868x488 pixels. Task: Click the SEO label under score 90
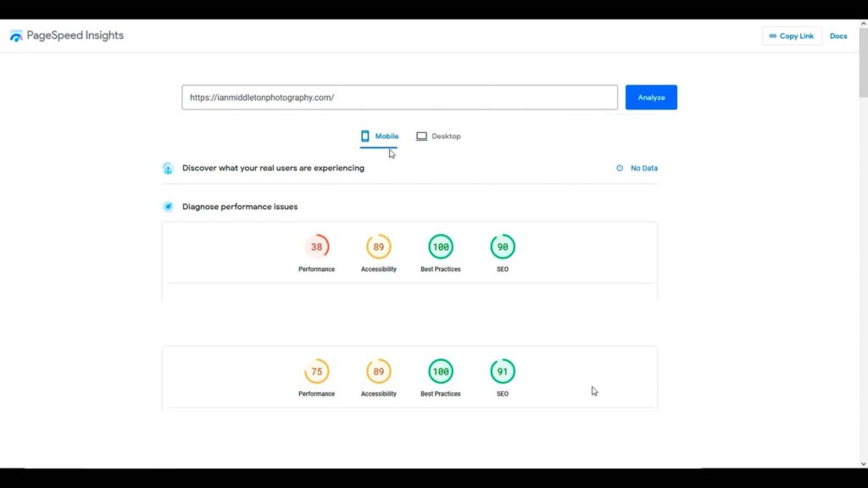(503, 269)
